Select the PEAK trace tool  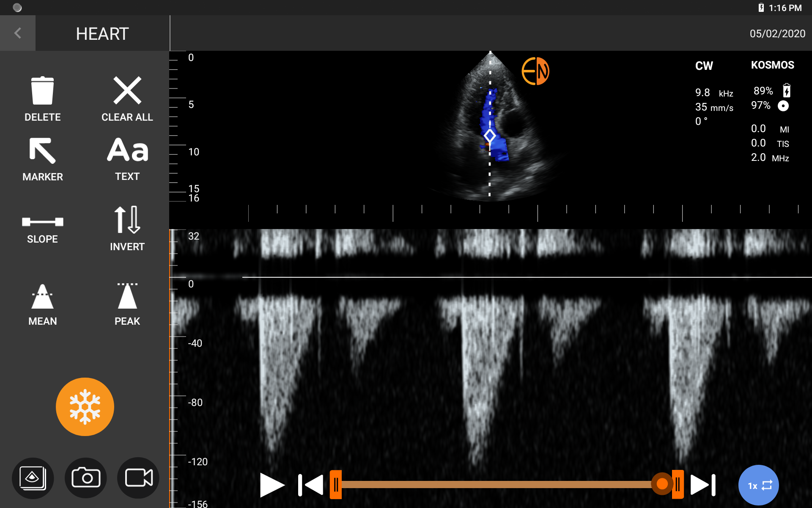click(127, 296)
